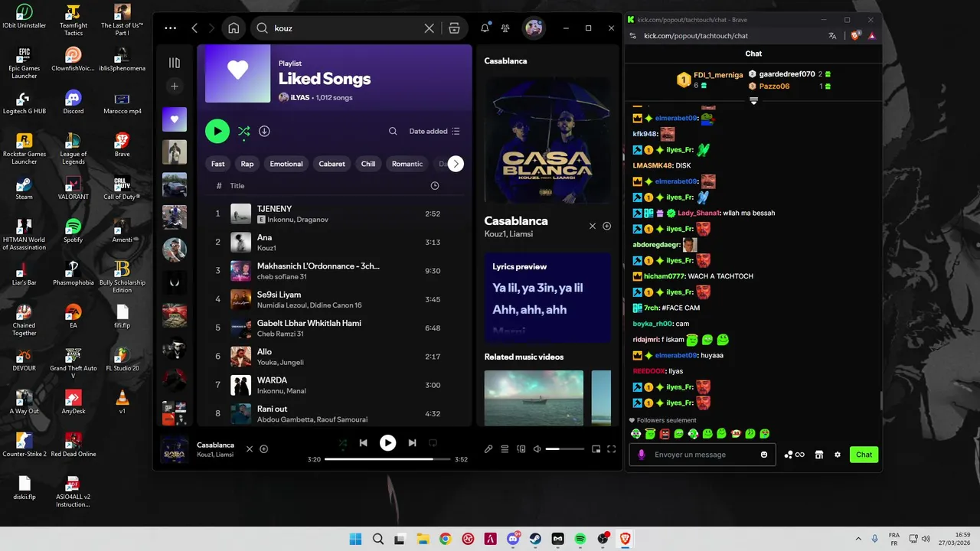Open the Casablanca album cover
The width and height of the screenshot is (980, 551).
(x=547, y=140)
